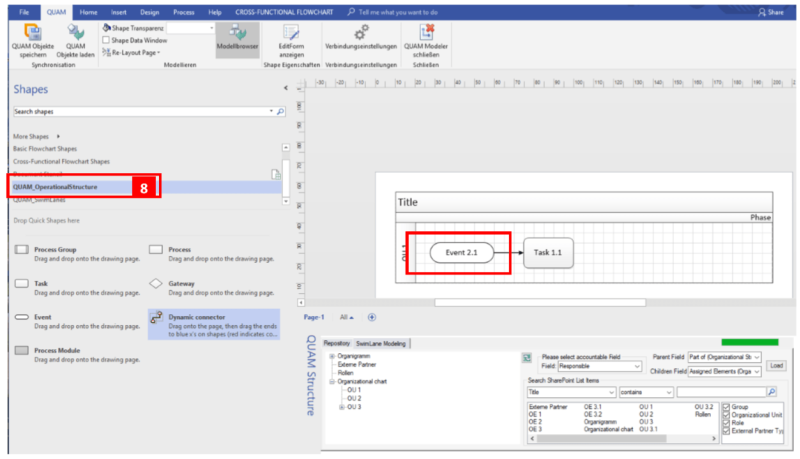Select the Gateway diamond shape

tap(156, 283)
